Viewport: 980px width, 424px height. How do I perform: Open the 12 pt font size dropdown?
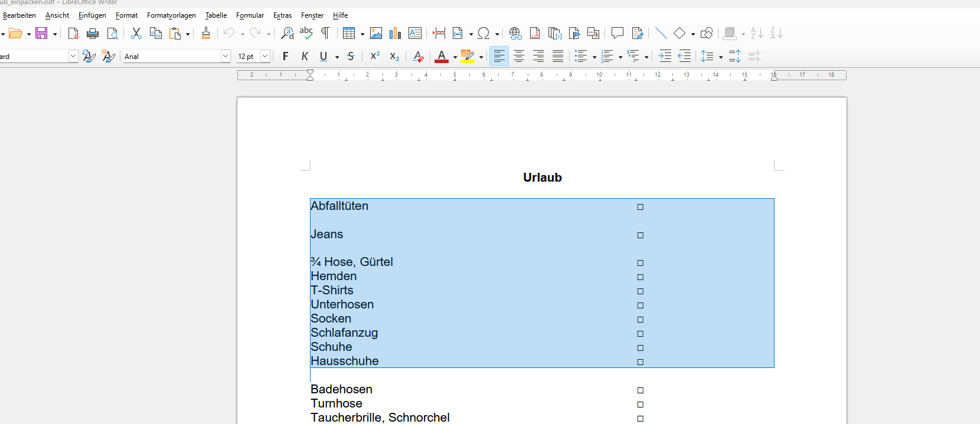click(x=265, y=56)
